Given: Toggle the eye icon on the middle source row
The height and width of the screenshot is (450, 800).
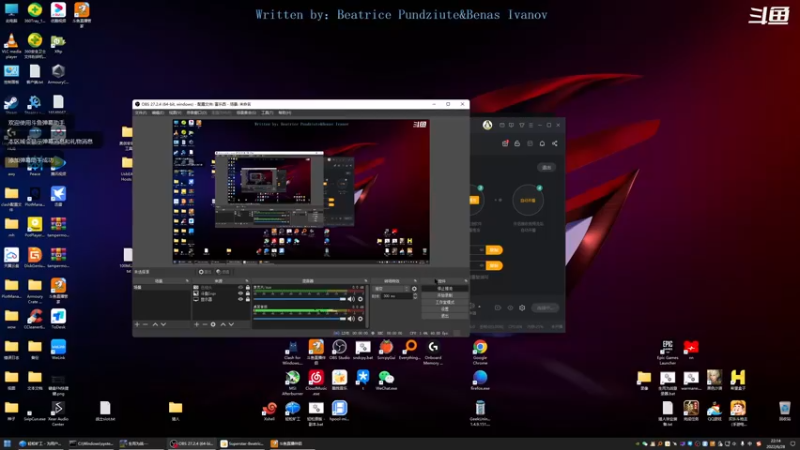Looking at the screenshot, I should click(240, 294).
